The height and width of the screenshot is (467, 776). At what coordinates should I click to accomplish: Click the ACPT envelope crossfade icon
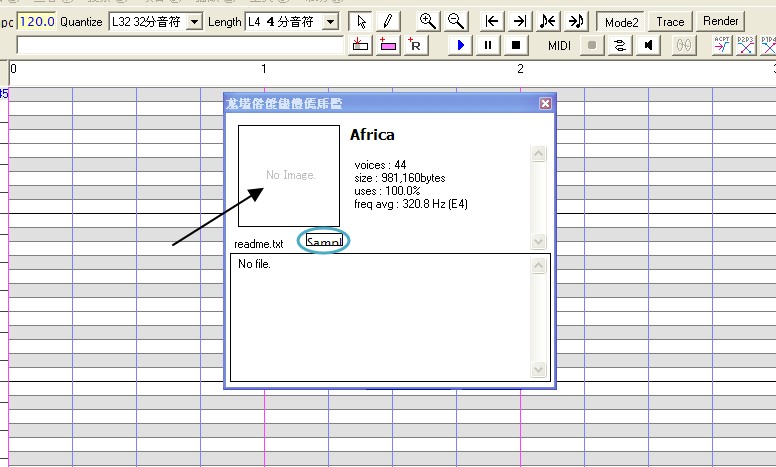click(722, 46)
